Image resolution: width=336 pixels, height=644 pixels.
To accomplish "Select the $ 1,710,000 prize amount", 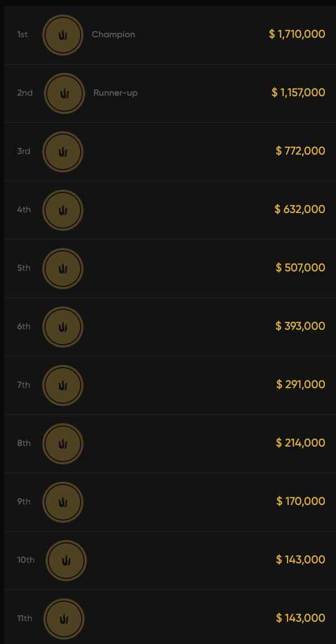I will 297,34.
